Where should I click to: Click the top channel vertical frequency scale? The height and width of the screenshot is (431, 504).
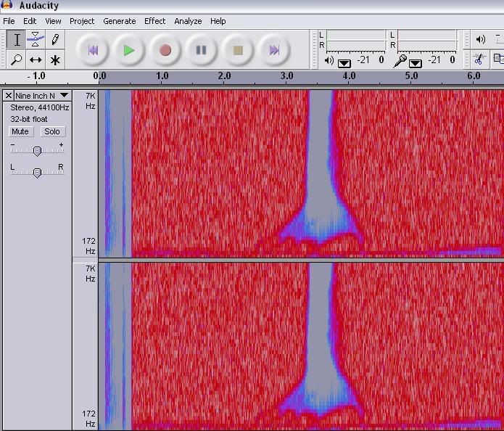86,173
